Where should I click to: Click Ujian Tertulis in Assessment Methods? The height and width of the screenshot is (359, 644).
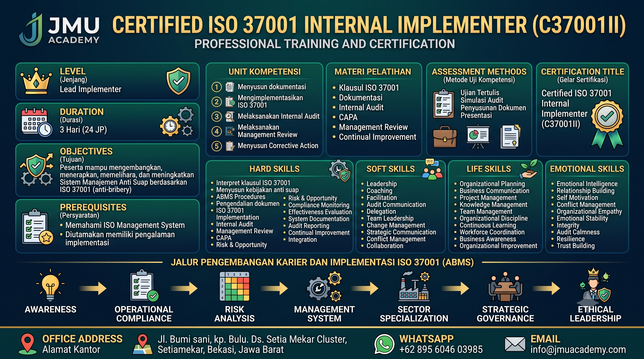pos(480,92)
